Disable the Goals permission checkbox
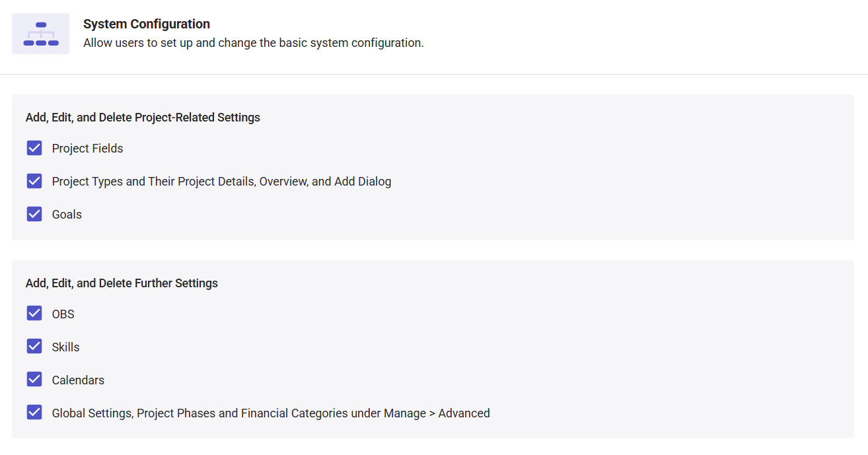Image resolution: width=868 pixels, height=455 pixels. coord(34,214)
